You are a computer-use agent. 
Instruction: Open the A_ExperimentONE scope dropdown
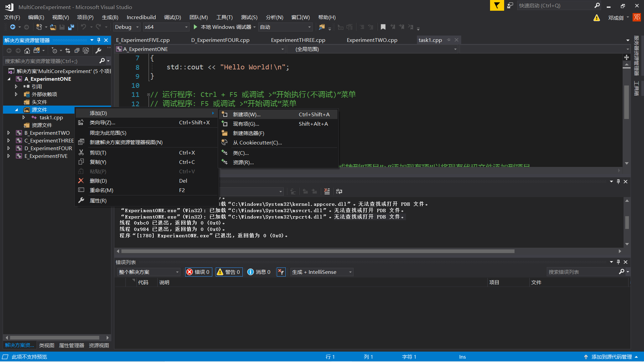(x=200, y=49)
